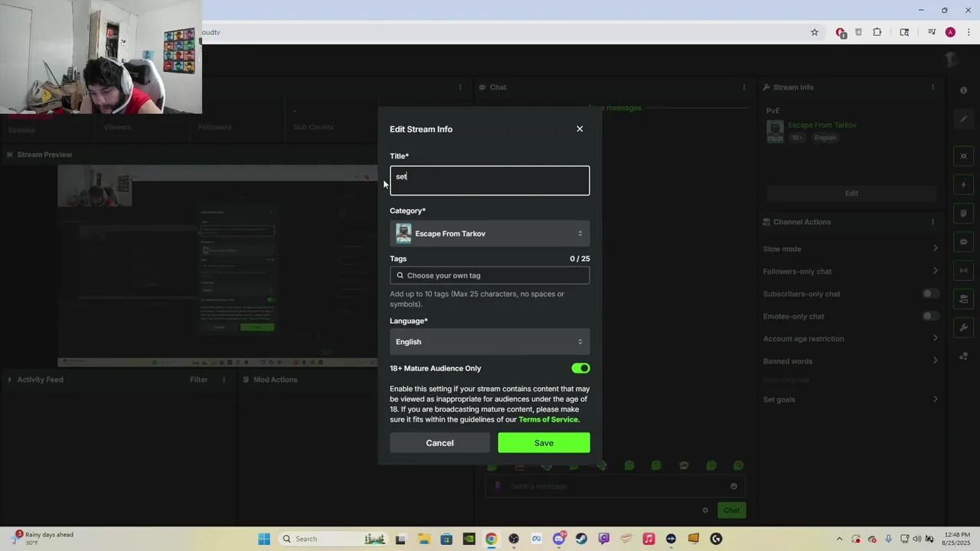Click the Followers stat label
The width and height of the screenshot is (980, 551).
(214, 127)
